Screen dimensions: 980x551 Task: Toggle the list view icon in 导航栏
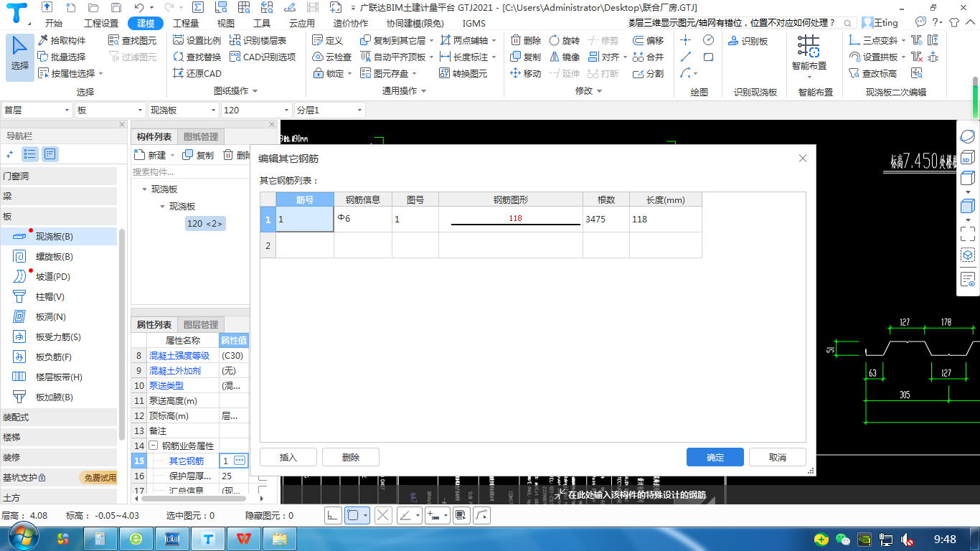pyautogui.click(x=30, y=154)
